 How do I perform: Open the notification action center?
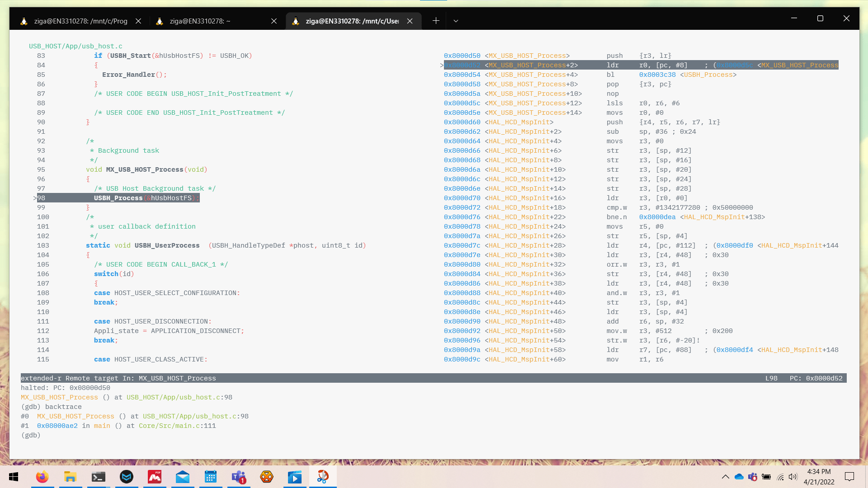pos(849,477)
